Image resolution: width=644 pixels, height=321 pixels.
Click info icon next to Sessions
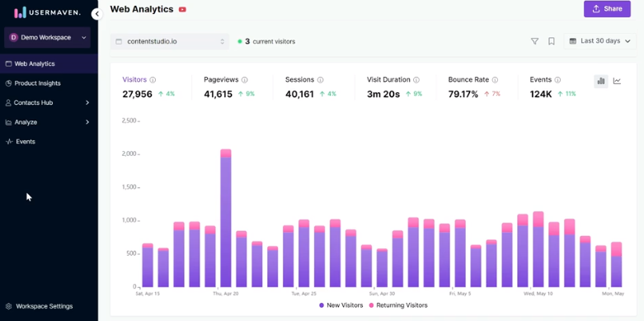click(x=321, y=80)
